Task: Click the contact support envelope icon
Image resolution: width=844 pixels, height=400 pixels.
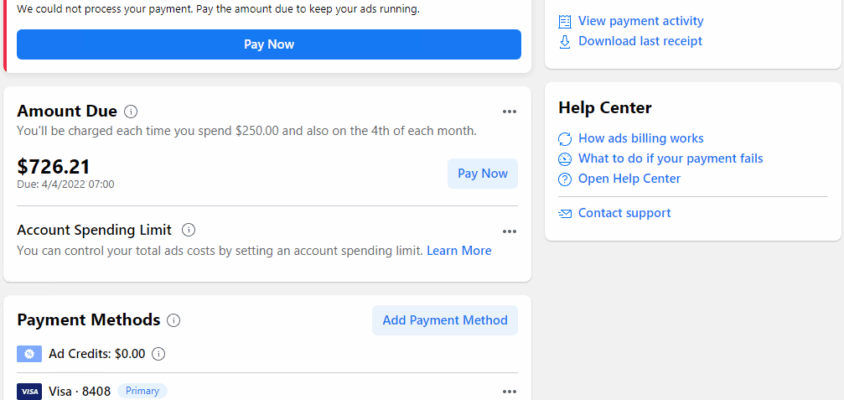Action: (x=565, y=213)
